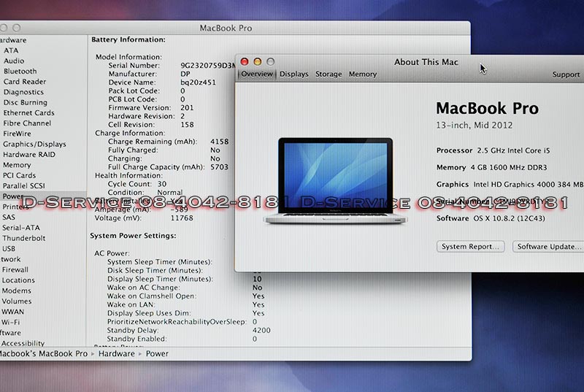The width and height of the screenshot is (584, 392).
Task: Click Support in About This Mac
Action: point(566,74)
